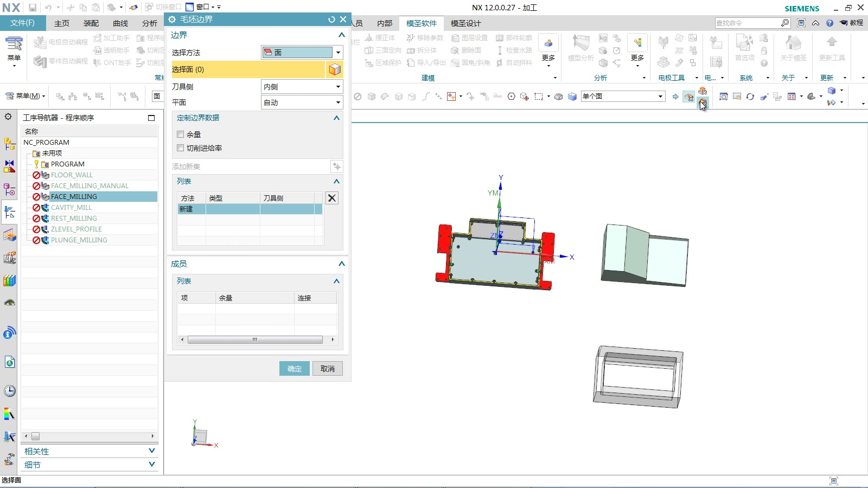
Task: Collapse the 定制边界数据 section
Action: [336, 118]
